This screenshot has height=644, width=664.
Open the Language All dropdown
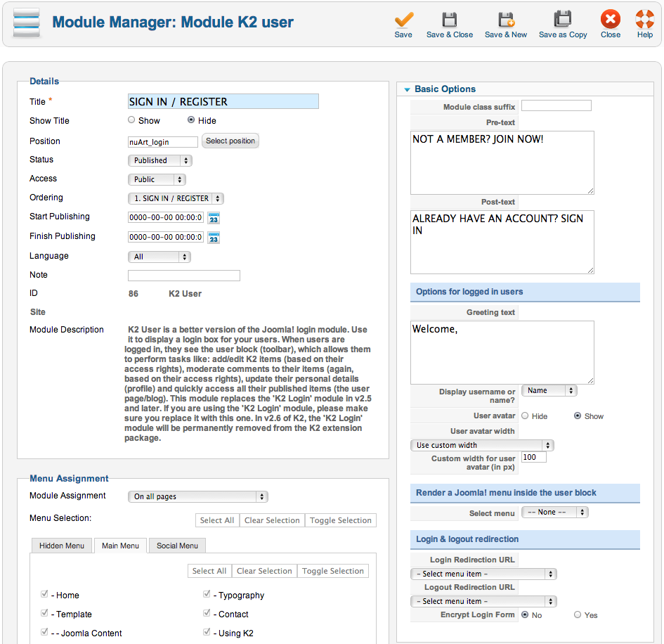[x=160, y=257]
